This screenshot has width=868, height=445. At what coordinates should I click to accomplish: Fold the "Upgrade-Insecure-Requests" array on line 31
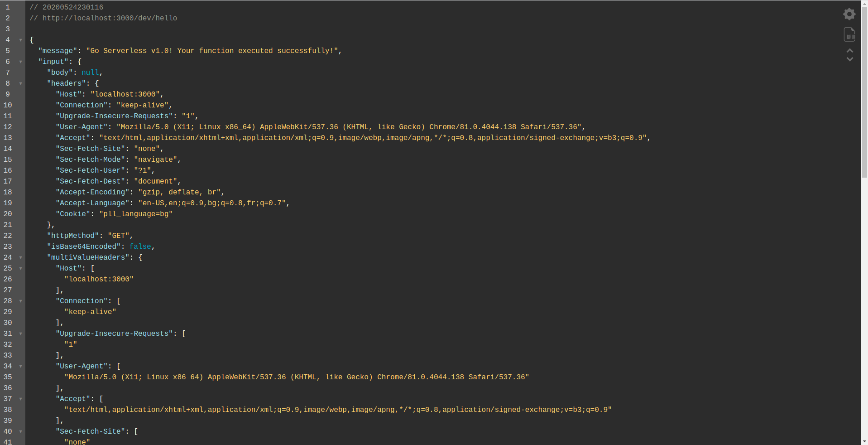click(x=20, y=334)
